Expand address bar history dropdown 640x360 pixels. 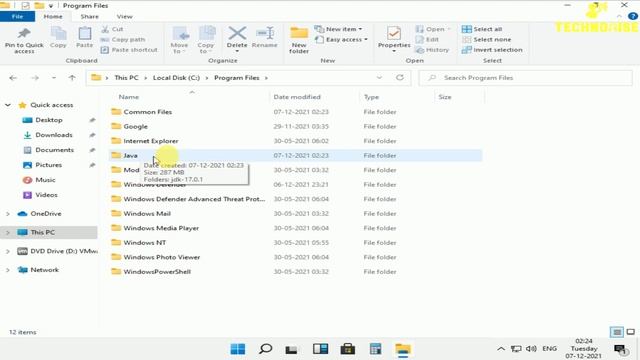point(379,78)
